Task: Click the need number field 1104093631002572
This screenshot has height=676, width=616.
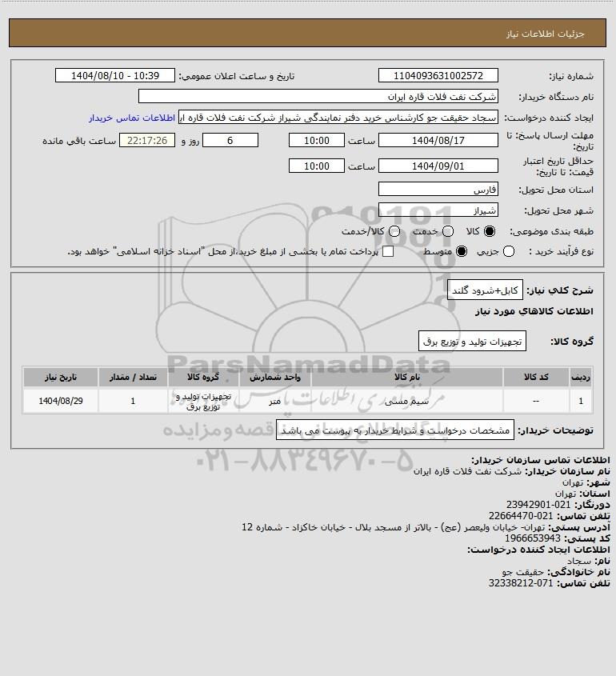Action: (x=438, y=75)
